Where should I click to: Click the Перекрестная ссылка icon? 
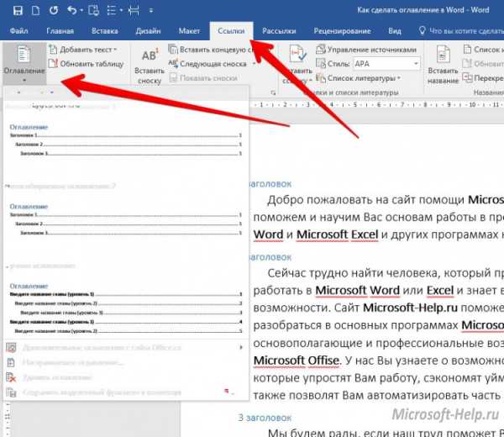[x=467, y=77]
